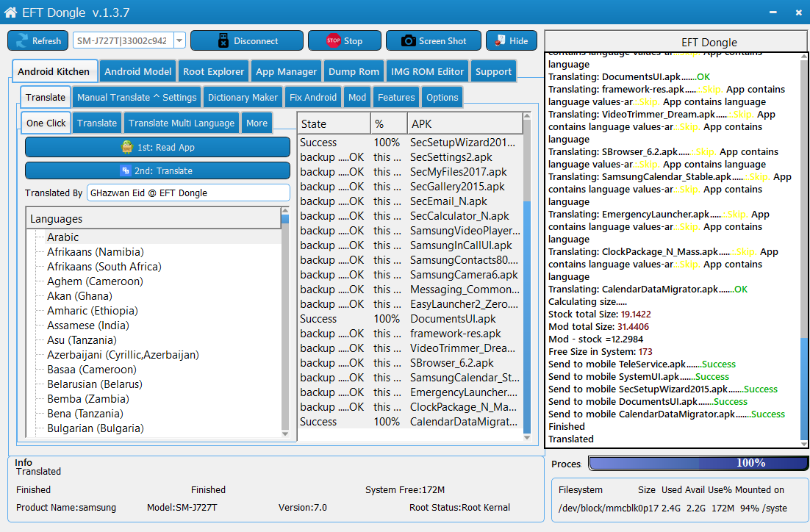
Task: Click the Proces 100% progress bar
Action: (x=698, y=463)
